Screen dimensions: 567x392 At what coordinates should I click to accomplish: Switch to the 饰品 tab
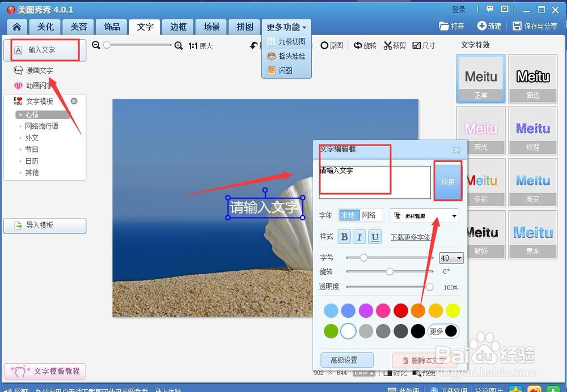click(112, 27)
